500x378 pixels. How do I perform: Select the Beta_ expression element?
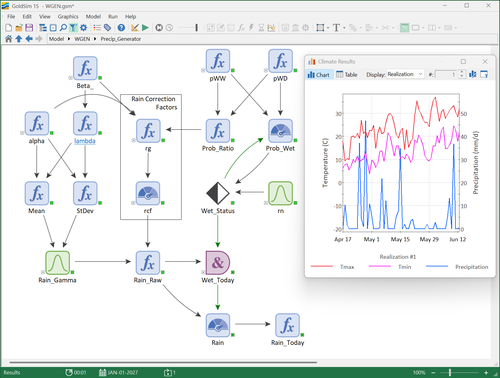(85, 68)
